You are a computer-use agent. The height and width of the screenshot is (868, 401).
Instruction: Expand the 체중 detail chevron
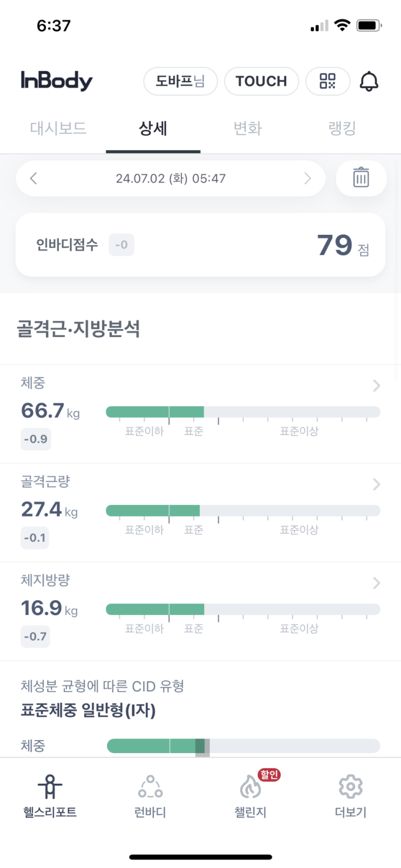[377, 385]
